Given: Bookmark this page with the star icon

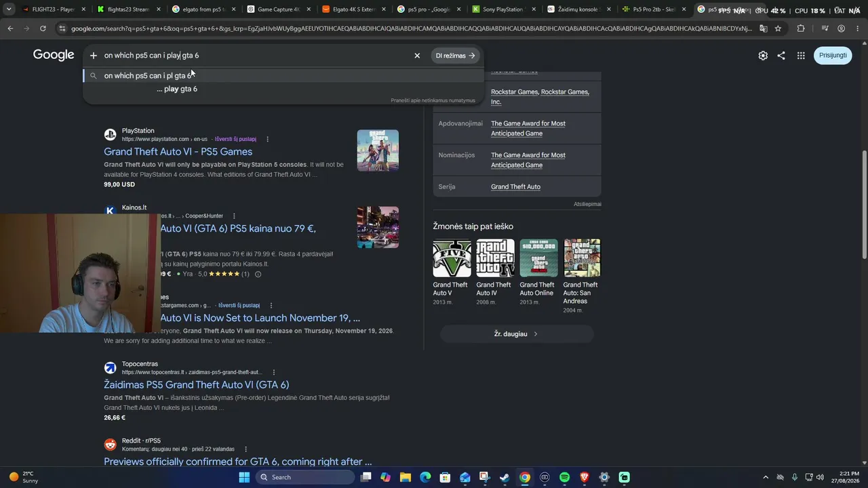Looking at the screenshot, I should (x=778, y=28).
